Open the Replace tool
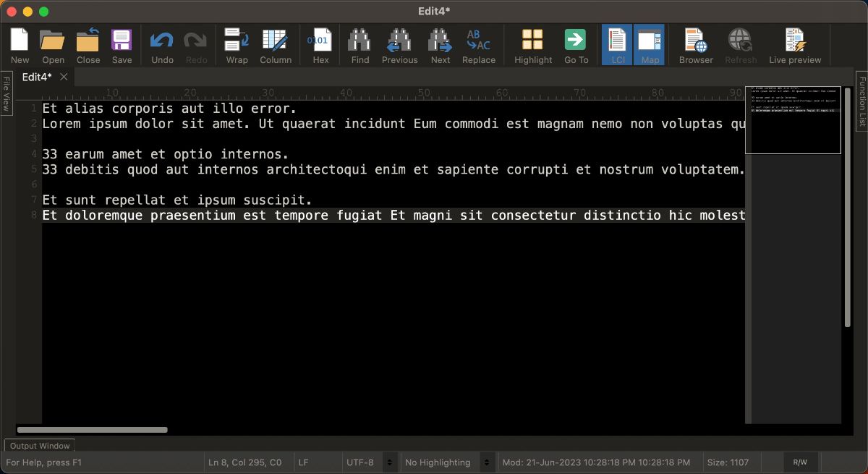868x474 pixels. [x=479, y=45]
